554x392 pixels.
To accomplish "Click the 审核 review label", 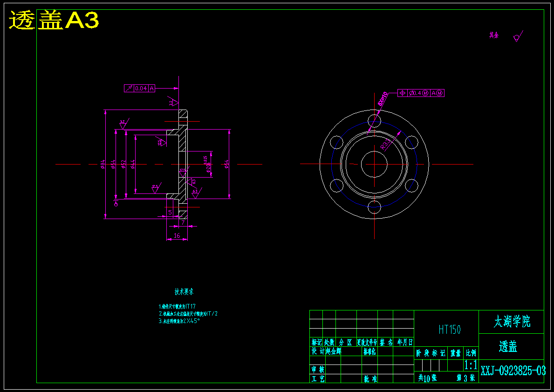I will click(x=318, y=369).
